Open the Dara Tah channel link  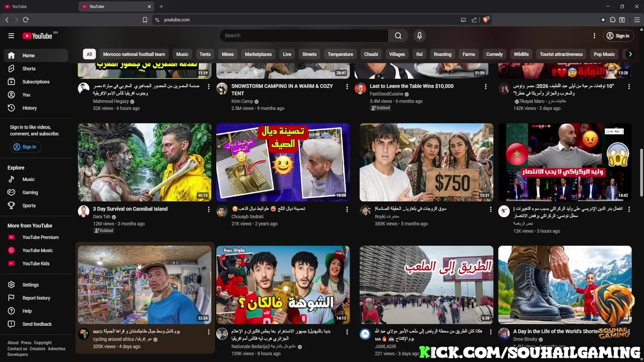point(102,217)
